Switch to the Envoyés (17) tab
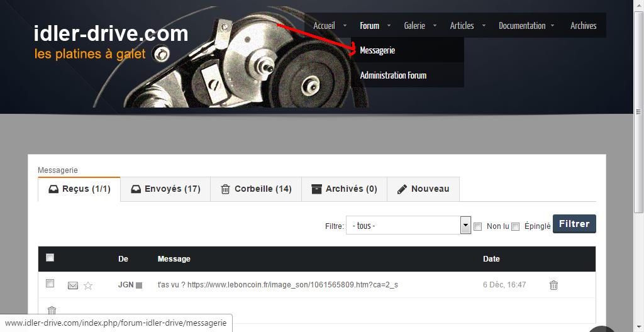The width and height of the screenshot is (644, 332). tap(165, 189)
